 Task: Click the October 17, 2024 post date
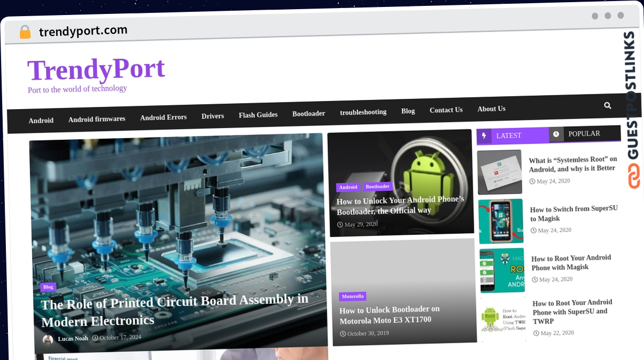(x=116, y=337)
